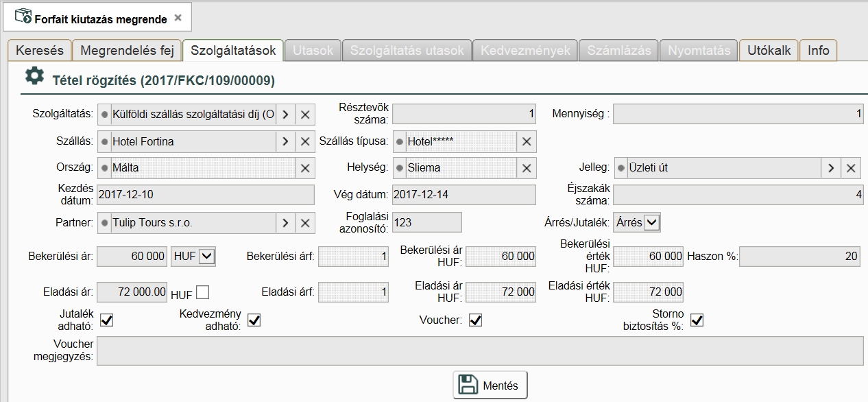The image size is (868, 402).
Task: Click the Mentés save button
Action: coord(490,385)
